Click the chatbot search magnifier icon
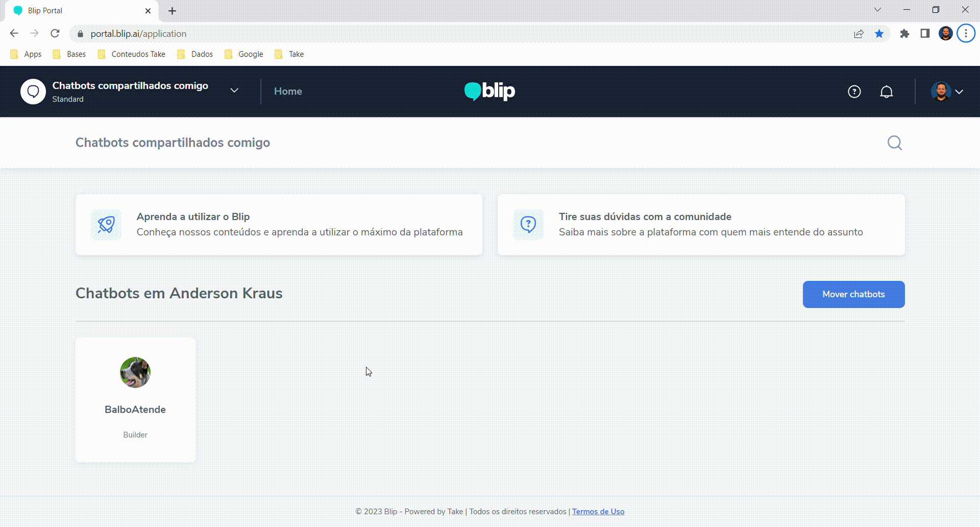 (894, 142)
